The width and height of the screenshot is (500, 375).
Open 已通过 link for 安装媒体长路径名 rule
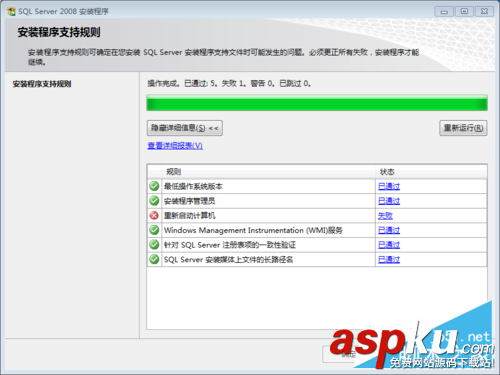[x=389, y=260]
